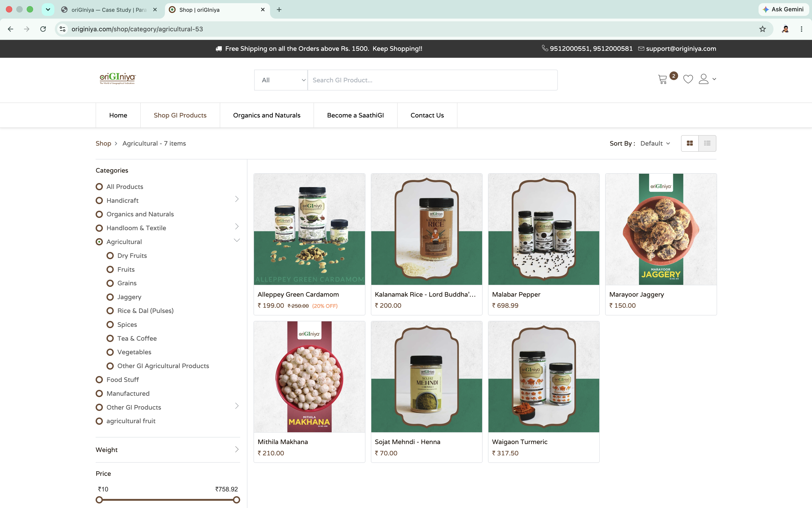Close the Shop | oriGIniya tab

[263, 10]
